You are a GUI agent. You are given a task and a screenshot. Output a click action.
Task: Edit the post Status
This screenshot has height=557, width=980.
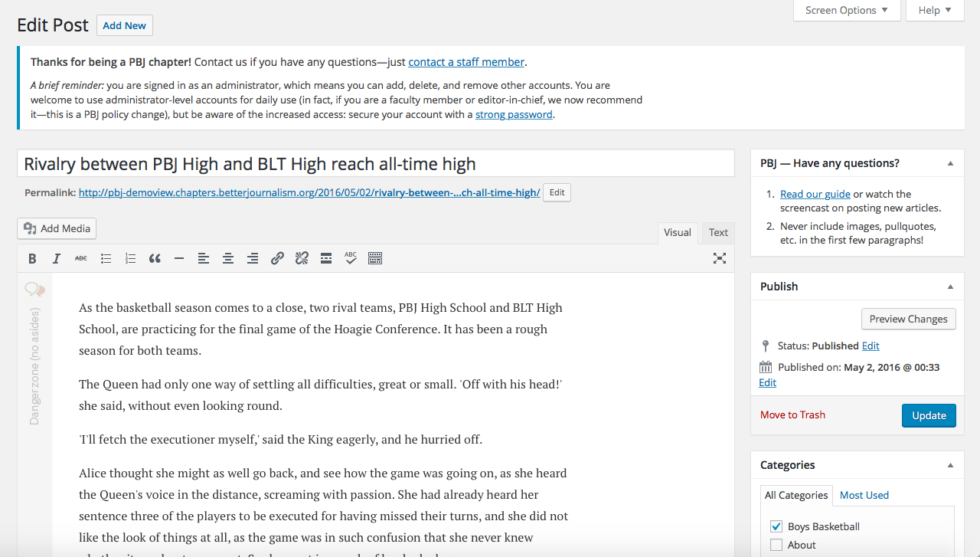[871, 346]
